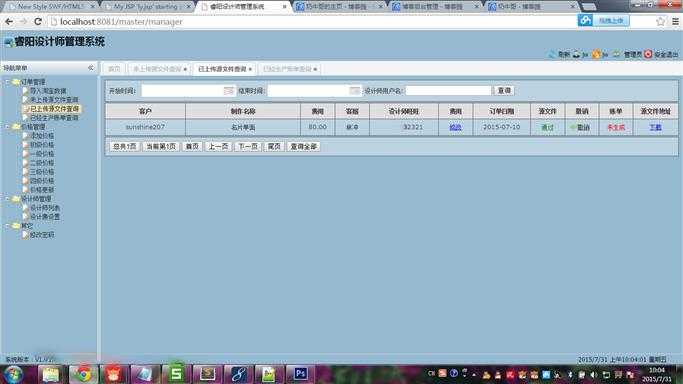Click the red 安全退出 logout icon

648,54
